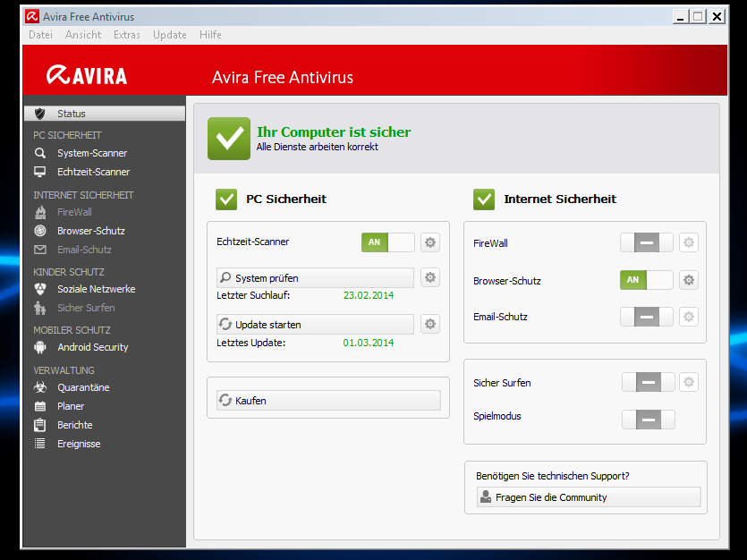Select Status in the sidebar

coord(105,114)
